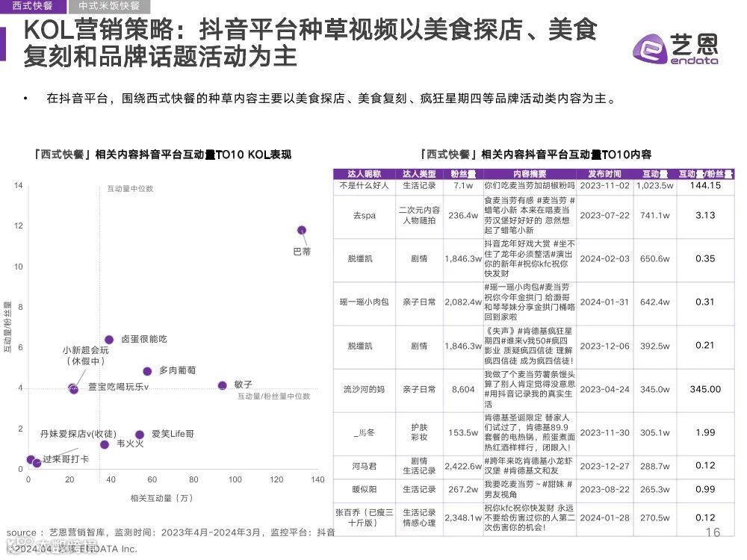Click the 内容摘要 column header
The image size is (747, 560).
[x=530, y=174]
